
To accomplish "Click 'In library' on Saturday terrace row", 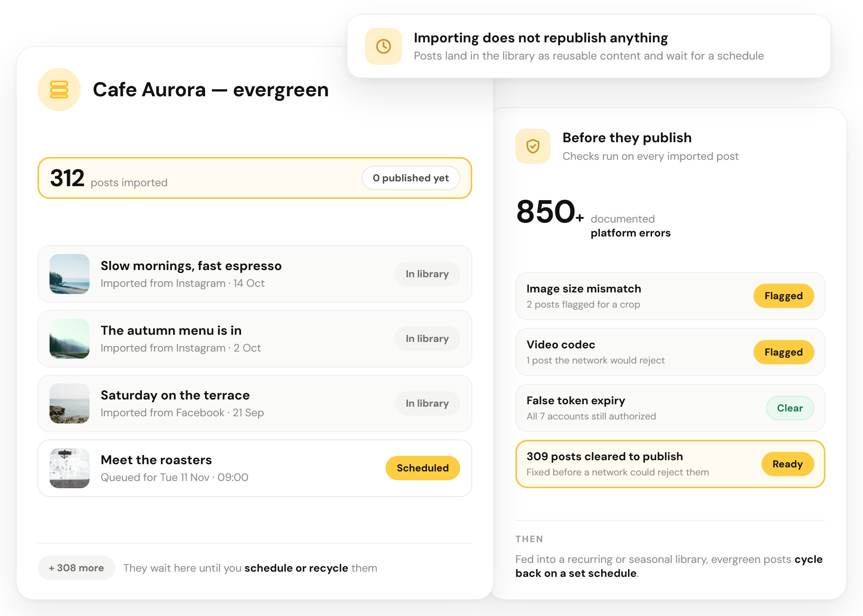I will click(x=427, y=403).
